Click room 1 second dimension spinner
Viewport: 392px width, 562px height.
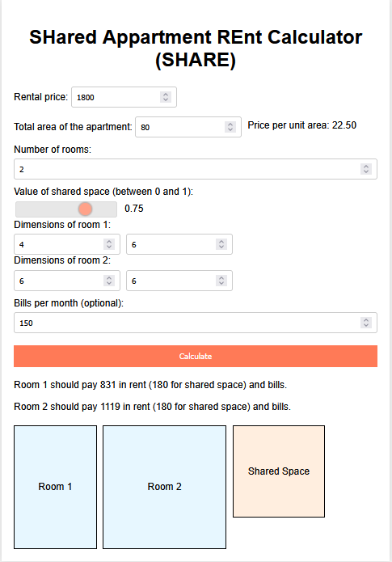[221, 244]
